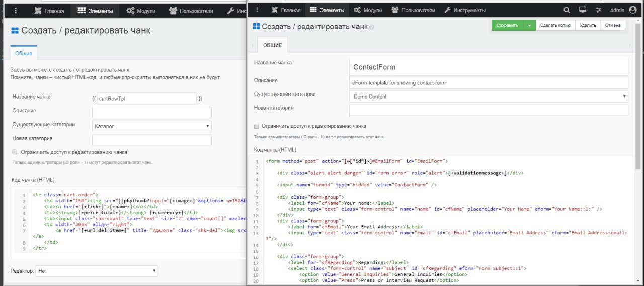644x286 pixels.
Task: Open the three-dot menu in left window
Action: [x=16, y=11]
